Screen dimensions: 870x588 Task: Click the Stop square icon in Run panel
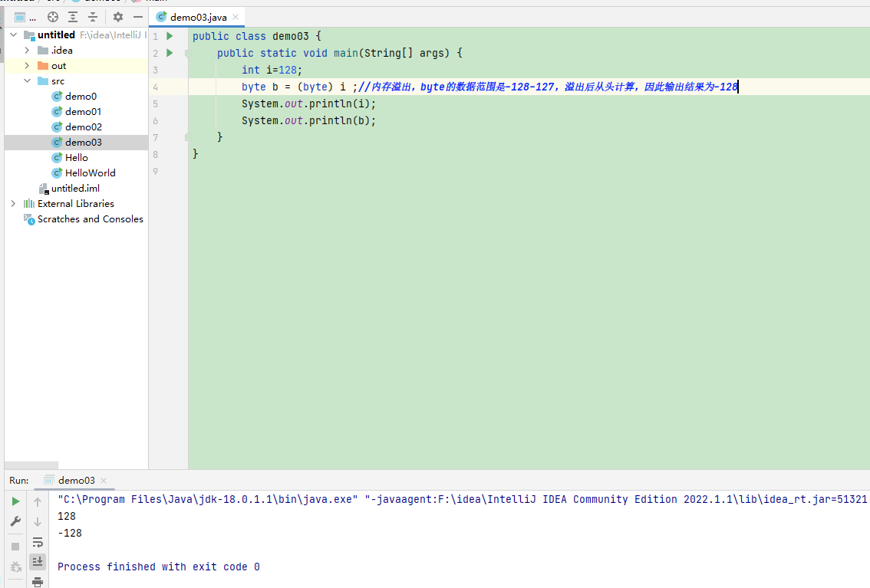(15, 547)
